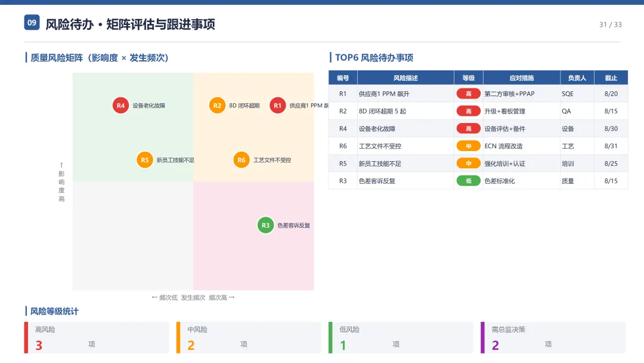
Task: Click the red 高 badge in row R1
Action: (x=468, y=94)
